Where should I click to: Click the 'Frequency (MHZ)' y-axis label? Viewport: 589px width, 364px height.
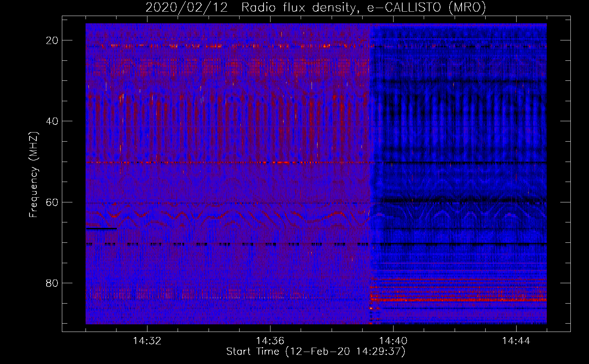pos(33,175)
